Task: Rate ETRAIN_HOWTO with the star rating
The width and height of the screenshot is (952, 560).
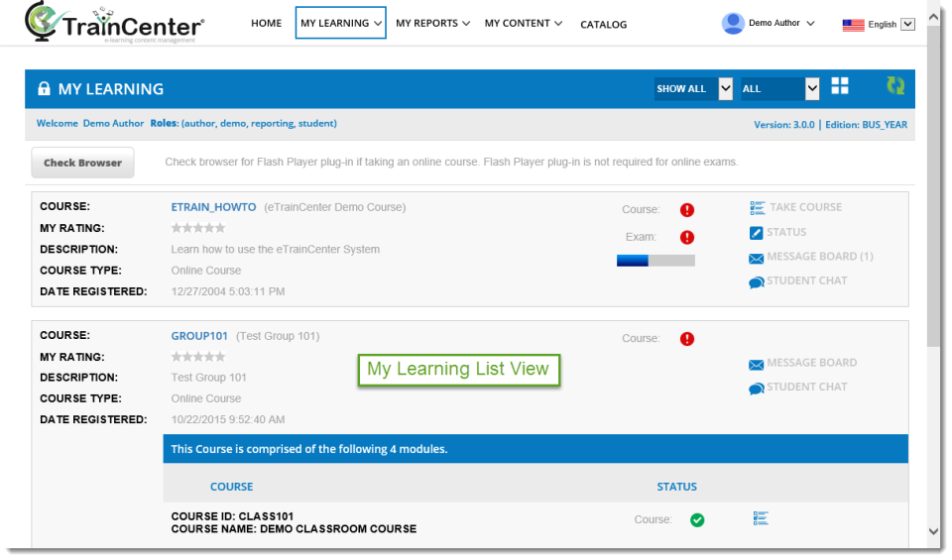Action: click(198, 228)
